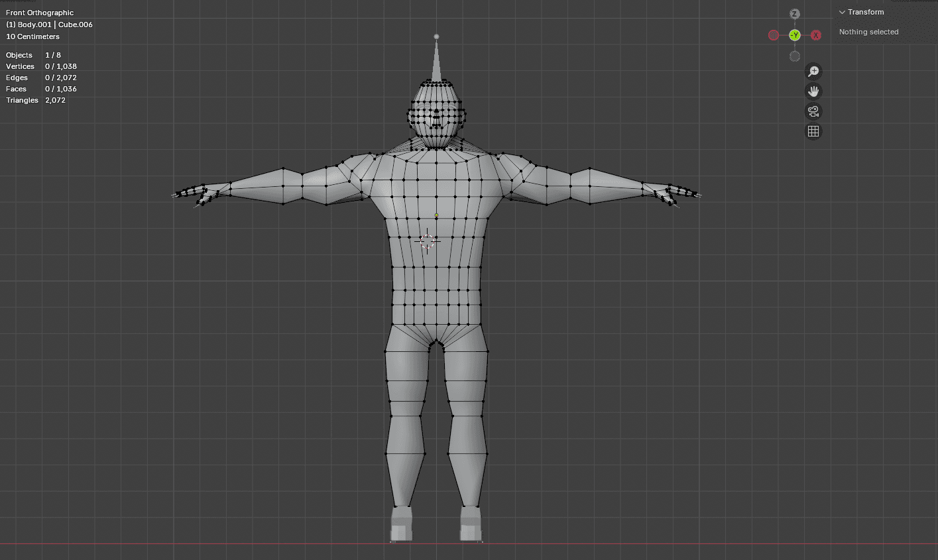Click the '(1) Body.001 | Cube.006' label
The height and width of the screenshot is (560, 938).
coord(49,25)
